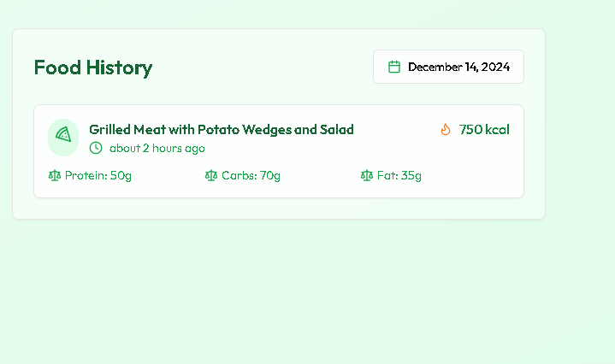This screenshot has height=364, width=615.
Task: Click the Food History heading
Action: 92,68
